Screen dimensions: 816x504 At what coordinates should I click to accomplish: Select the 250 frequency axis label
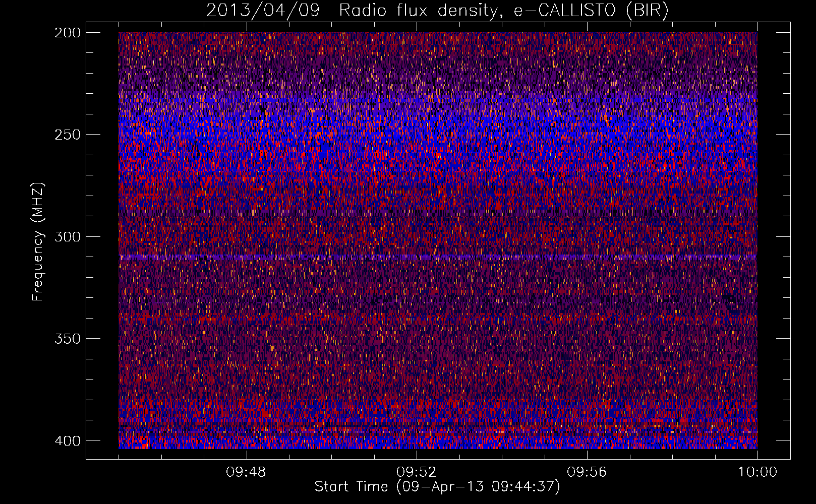(67, 135)
